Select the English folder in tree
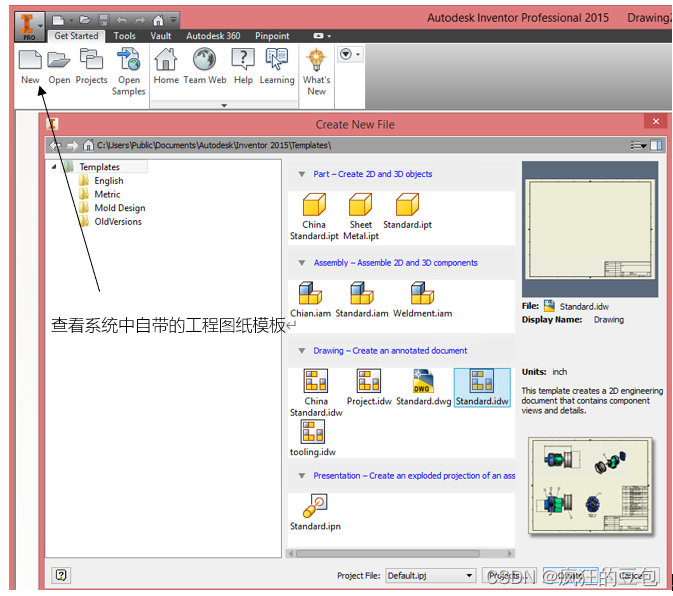 pos(101,181)
